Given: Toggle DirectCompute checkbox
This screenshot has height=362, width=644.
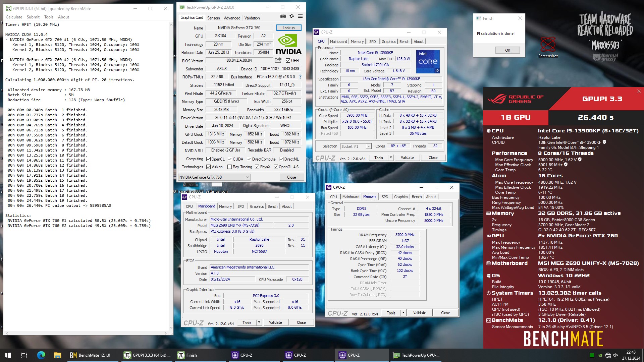Looking at the screenshot, I should click(x=249, y=159).
